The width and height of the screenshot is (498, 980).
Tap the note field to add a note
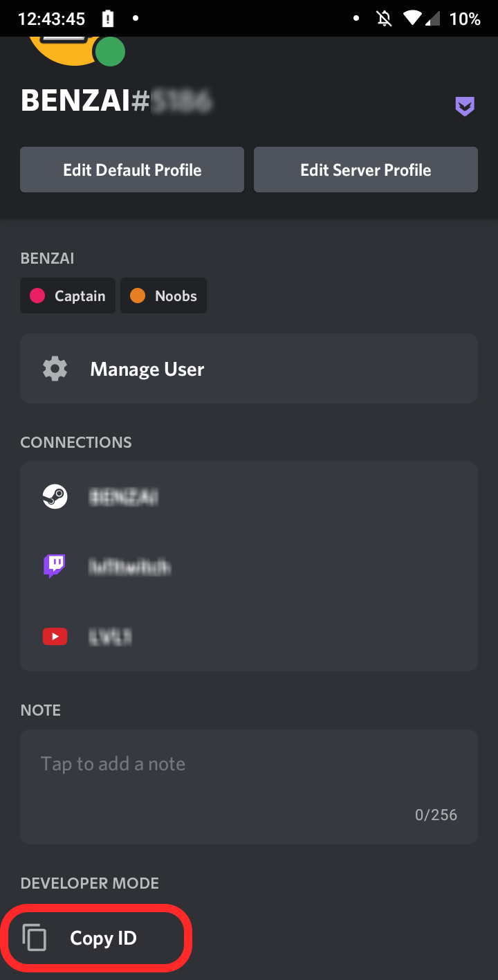pos(249,787)
